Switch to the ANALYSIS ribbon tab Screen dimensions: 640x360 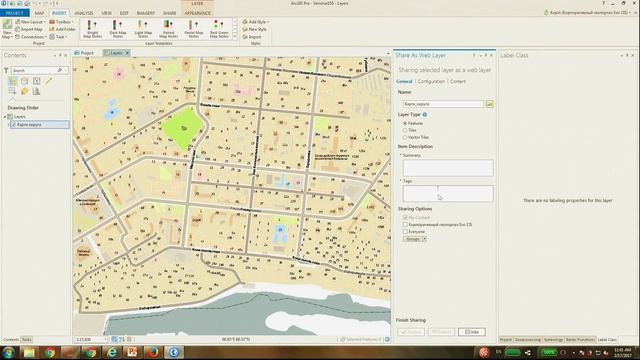click(84, 13)
